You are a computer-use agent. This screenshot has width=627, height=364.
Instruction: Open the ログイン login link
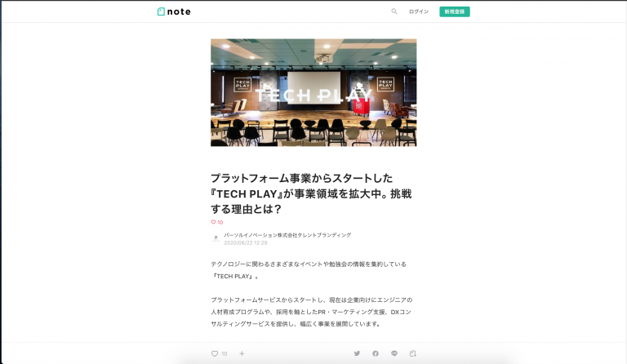tap(418, 11)
